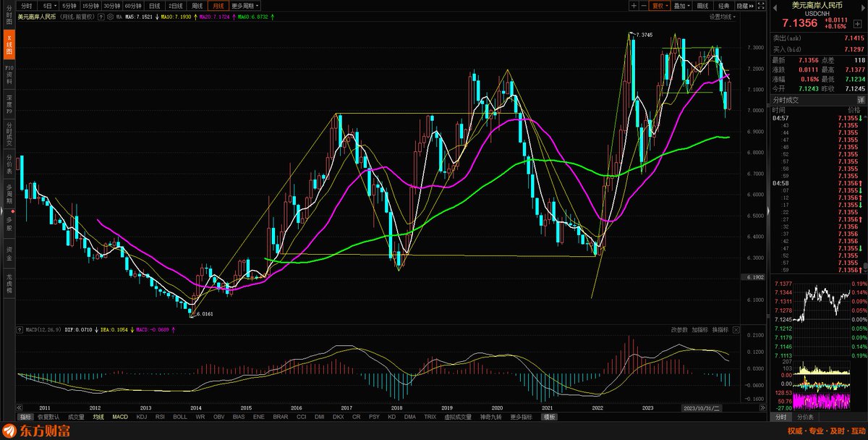Select BOLL indicator

point(180,417)
